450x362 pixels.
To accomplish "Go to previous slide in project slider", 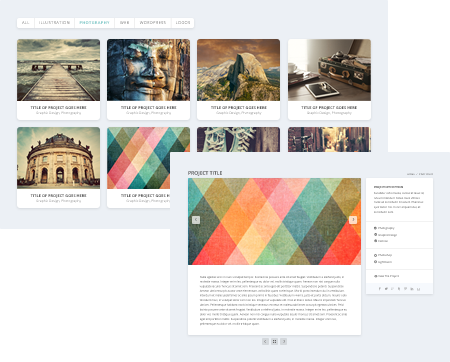I will coord(196,220).
